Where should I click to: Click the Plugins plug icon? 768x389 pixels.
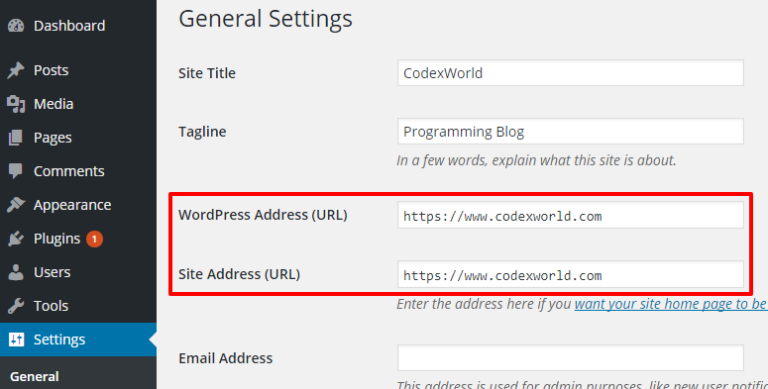point(16,239)
